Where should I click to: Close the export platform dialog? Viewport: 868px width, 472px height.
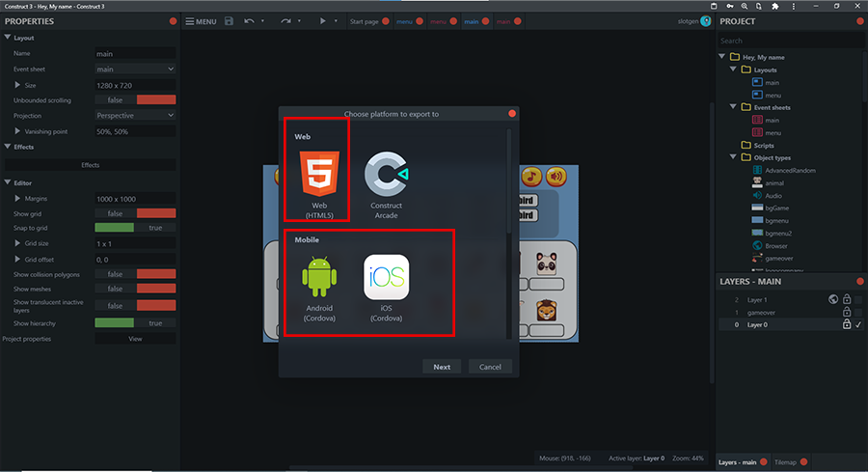[512, 114]
